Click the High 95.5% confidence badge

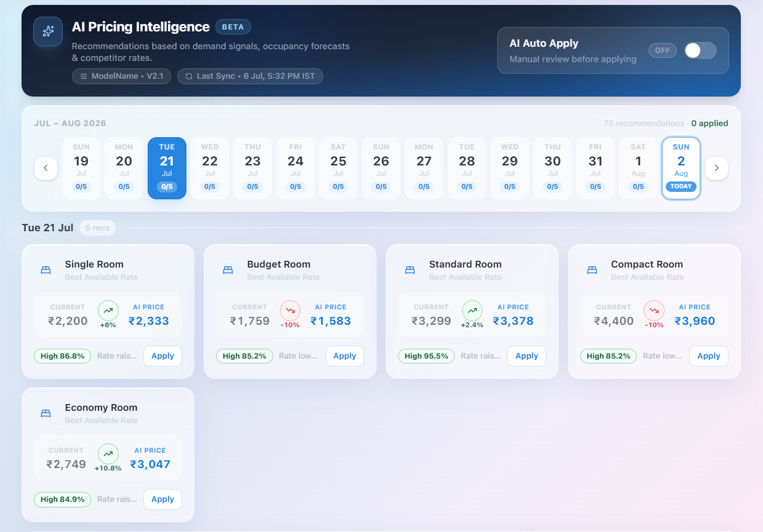click(426, 356)
